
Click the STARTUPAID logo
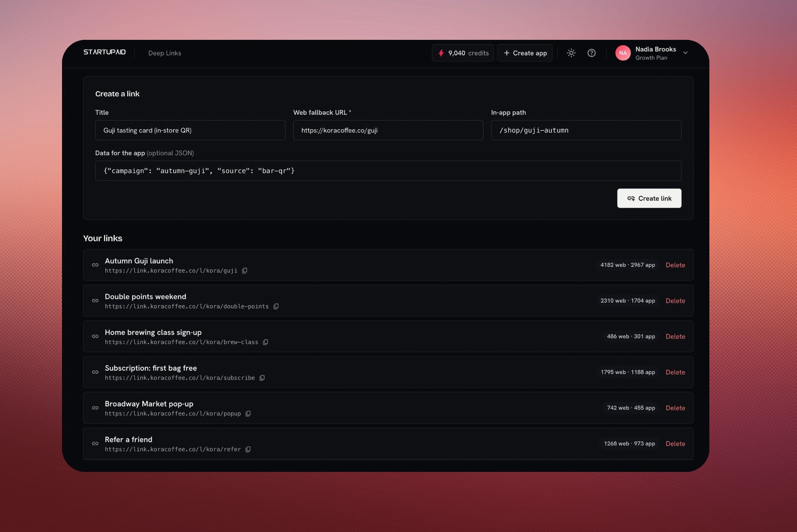105,52
